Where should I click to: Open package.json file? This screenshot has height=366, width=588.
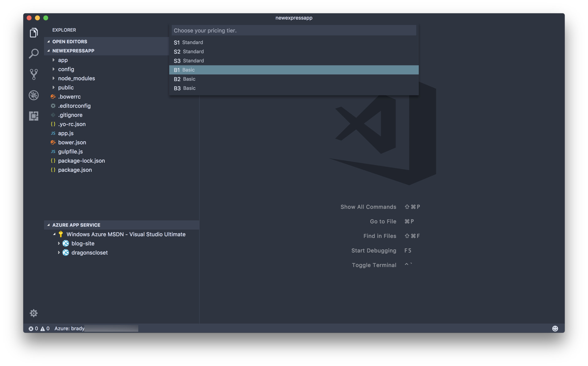[x=75, y=169]
